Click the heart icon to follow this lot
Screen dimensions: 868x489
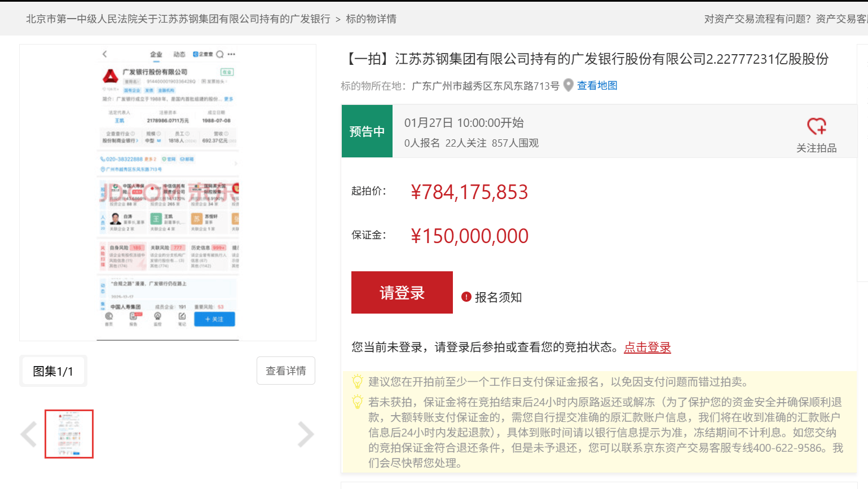(x=816, y=126)
